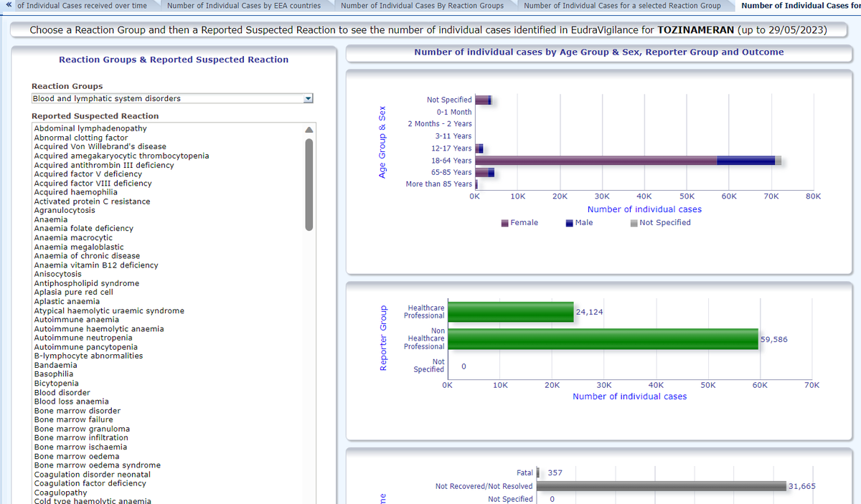The image size is (861, 504).
Task: Click the Not Recovered/Not Resolved outcome bar
Action: [x=660, y=486]
